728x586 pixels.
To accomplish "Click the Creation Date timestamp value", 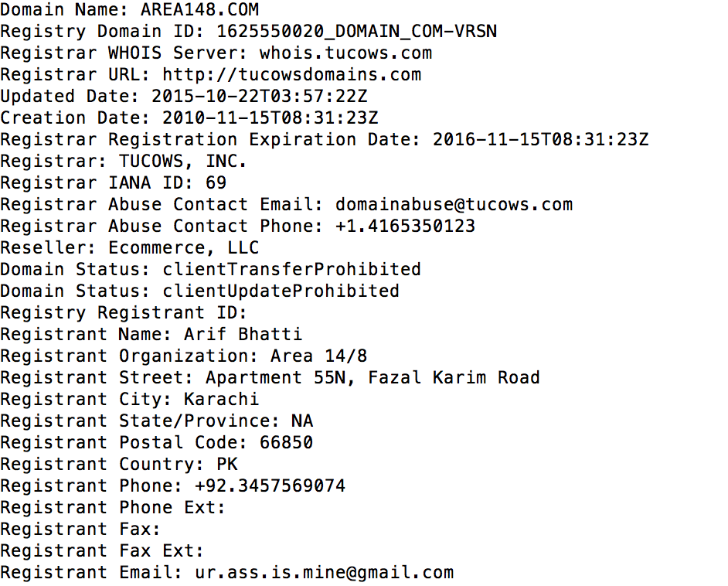I will click(270, 118).
